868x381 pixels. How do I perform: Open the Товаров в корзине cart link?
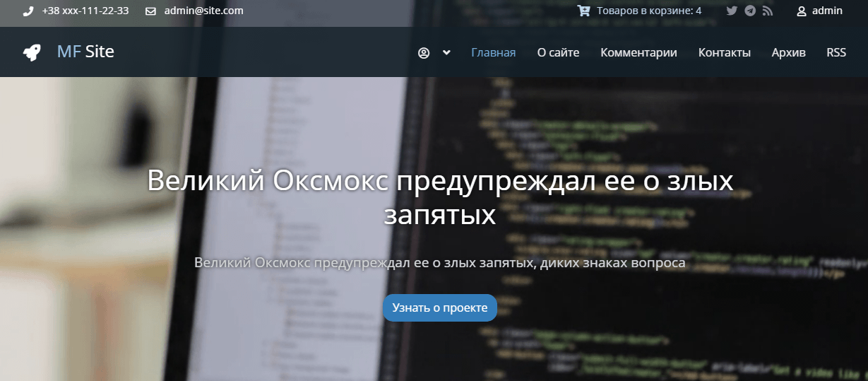[x=648, y=11]
